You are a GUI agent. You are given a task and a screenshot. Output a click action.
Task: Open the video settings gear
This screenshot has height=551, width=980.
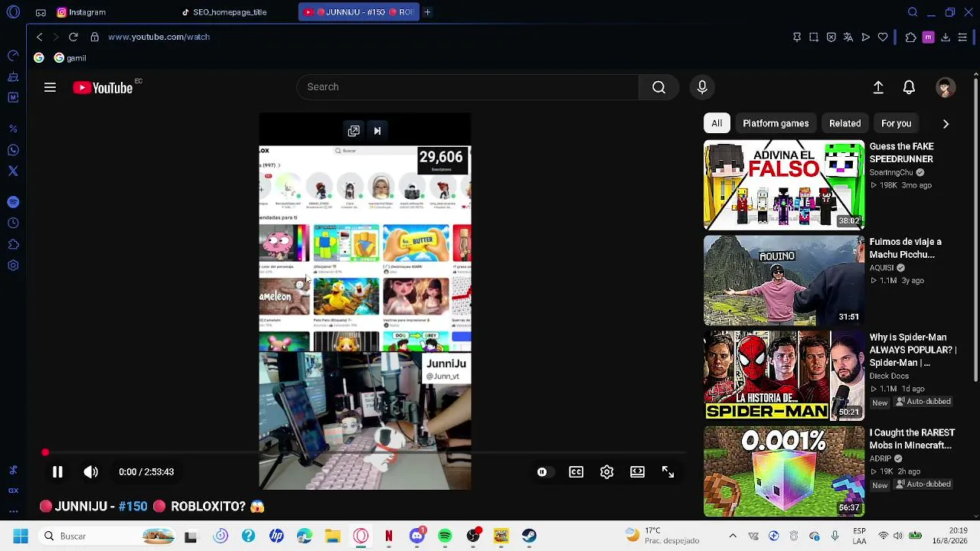tap(607, 472)
